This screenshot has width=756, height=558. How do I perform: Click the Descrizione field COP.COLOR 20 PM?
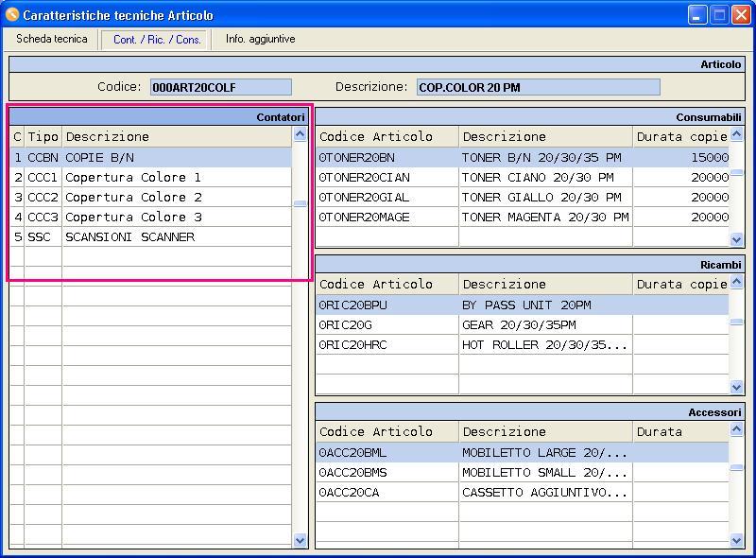(x=538, y=87)
